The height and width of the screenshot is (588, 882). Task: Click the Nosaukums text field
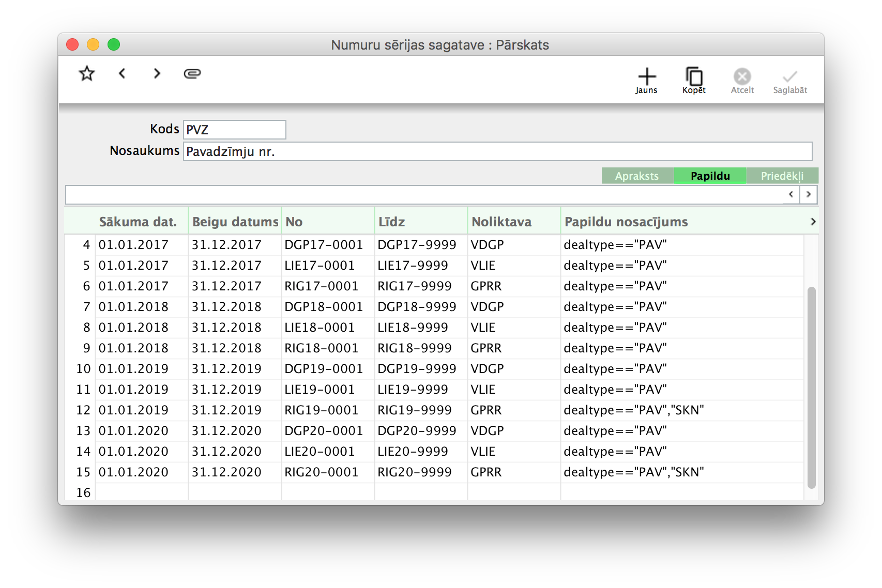[x=497, y=151]
